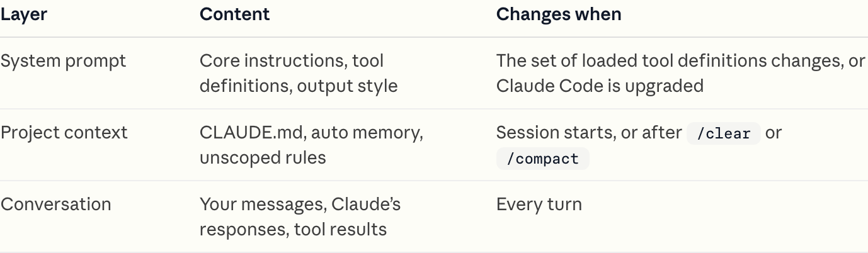Image resolution: width=868 pixels, height=253 pixels.
Task: Click the Your messages, Claude's responses cell
Action: click(x=300, y=216)
